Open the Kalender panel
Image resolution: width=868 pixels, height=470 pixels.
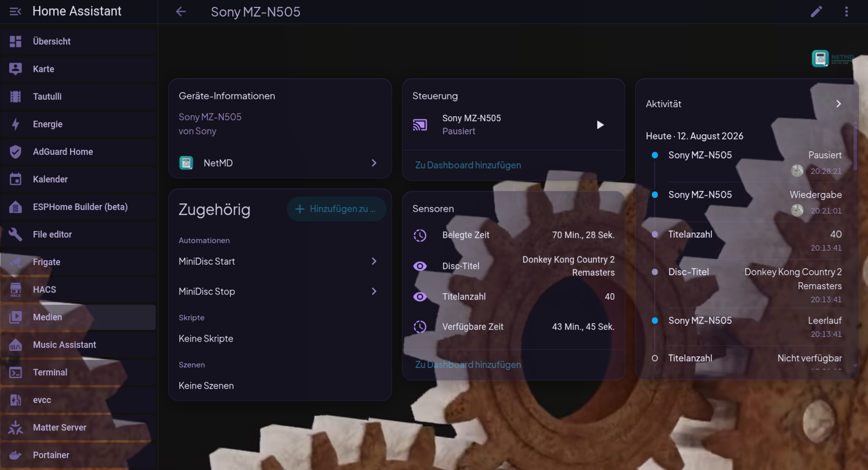pos(79,179)
